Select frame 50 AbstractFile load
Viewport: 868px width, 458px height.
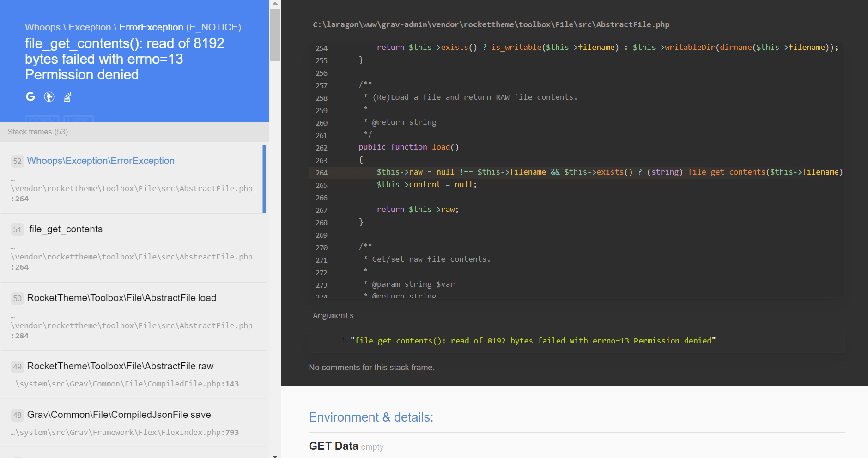click(x=134, y=317)
